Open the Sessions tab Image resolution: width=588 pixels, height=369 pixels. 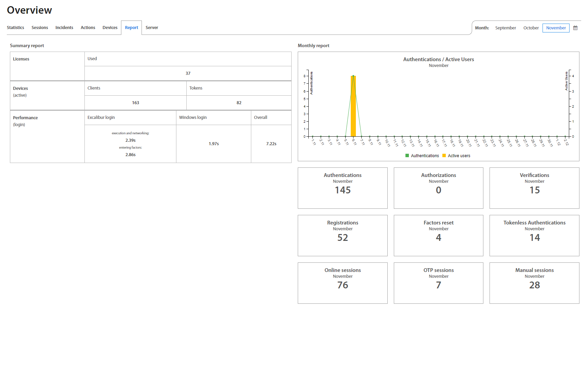(x=40, y=28)
